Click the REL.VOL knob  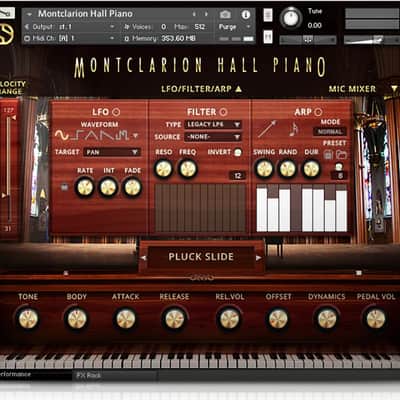tap(229, 319)
